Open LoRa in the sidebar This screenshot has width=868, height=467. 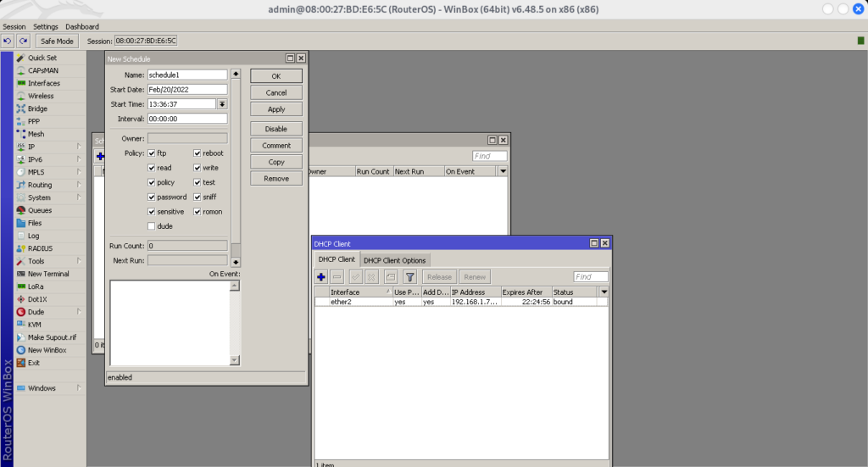(x=36, y=286)
